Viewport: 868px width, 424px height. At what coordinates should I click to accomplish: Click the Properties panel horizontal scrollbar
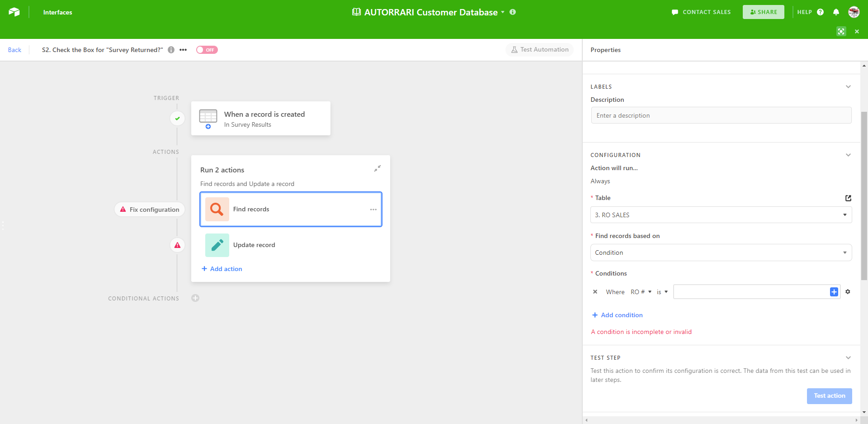coord(721,420)
